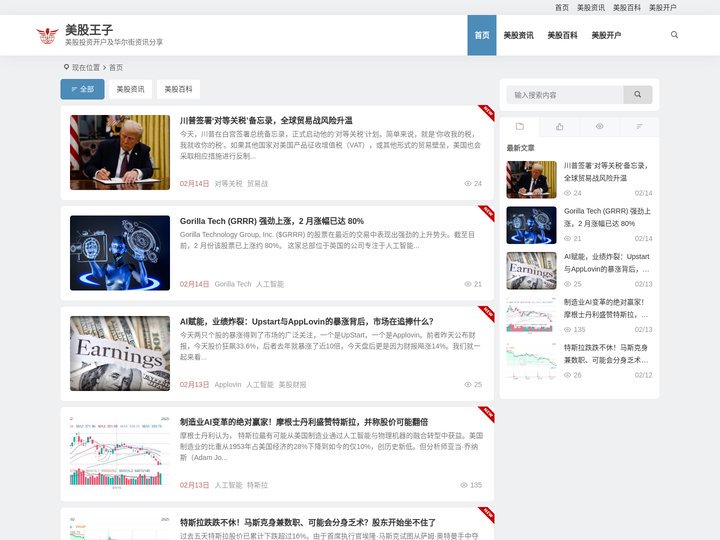Open article Gorilla Tech (GRRR) 强劲上涨 title
This screenshot has height=540, width=720.
(272, 221)
